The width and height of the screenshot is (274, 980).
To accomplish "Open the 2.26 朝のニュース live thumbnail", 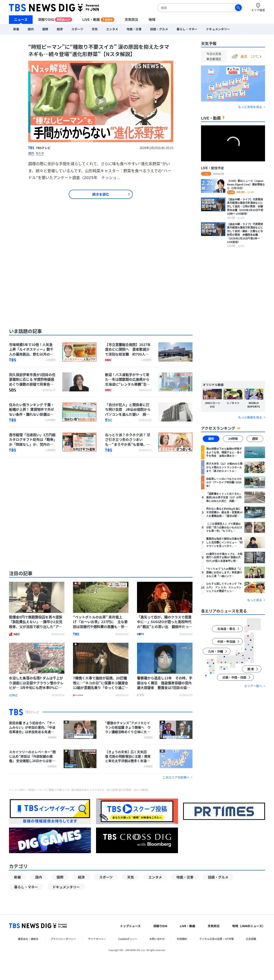I will pos(213,186).
